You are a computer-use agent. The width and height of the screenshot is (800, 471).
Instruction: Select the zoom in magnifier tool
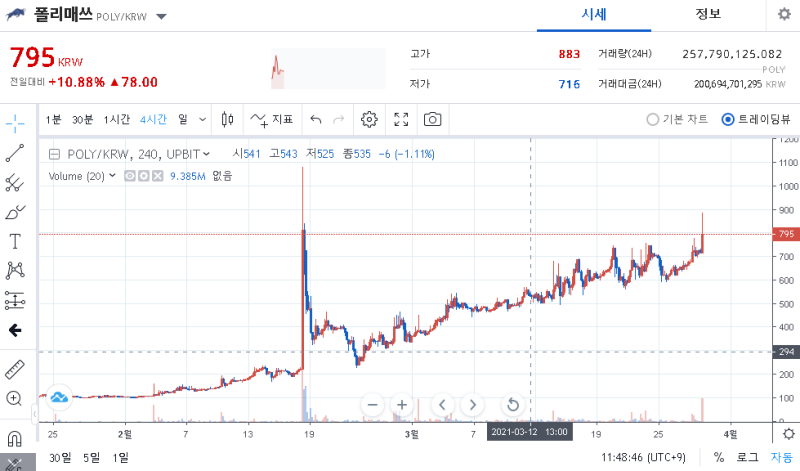tap(14, 399)
